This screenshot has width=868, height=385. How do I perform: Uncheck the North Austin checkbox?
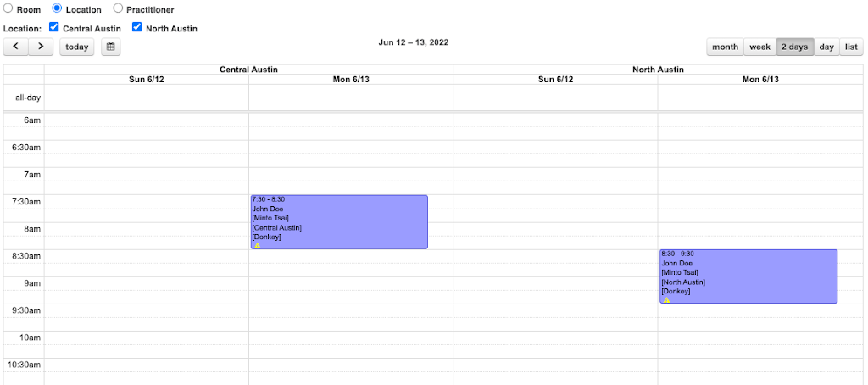point(137,28)
